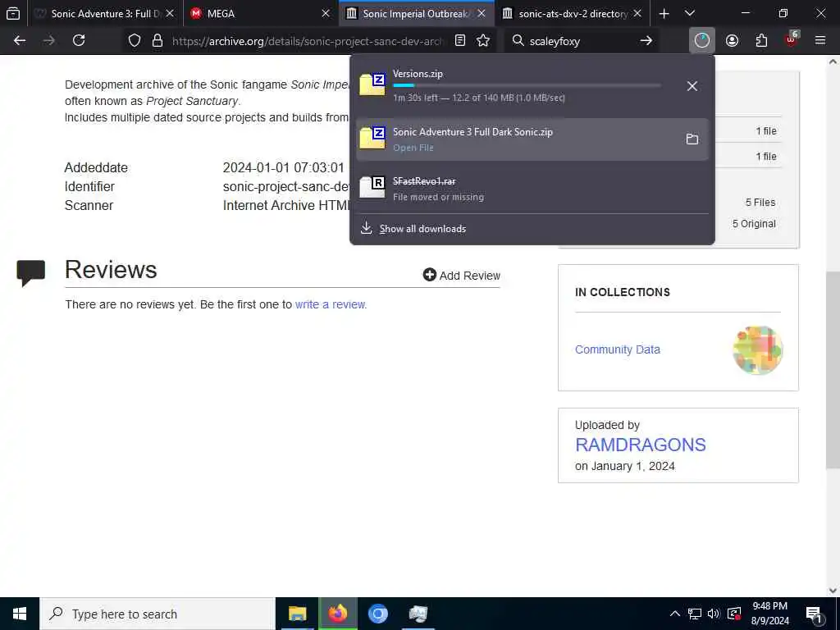Show site security padlock info

click(x=157, y=41)
